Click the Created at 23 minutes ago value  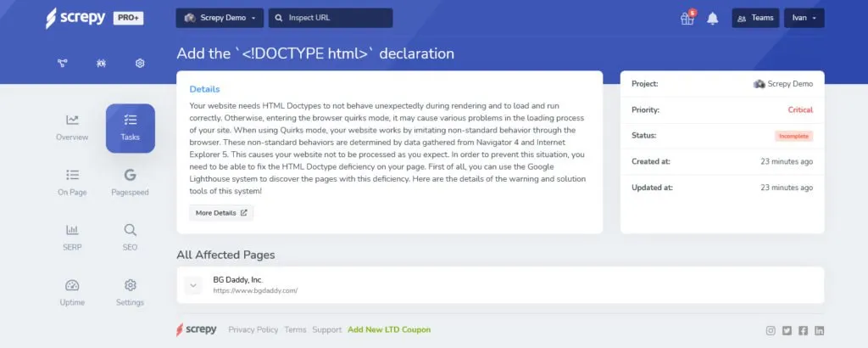tap(787, 162)
